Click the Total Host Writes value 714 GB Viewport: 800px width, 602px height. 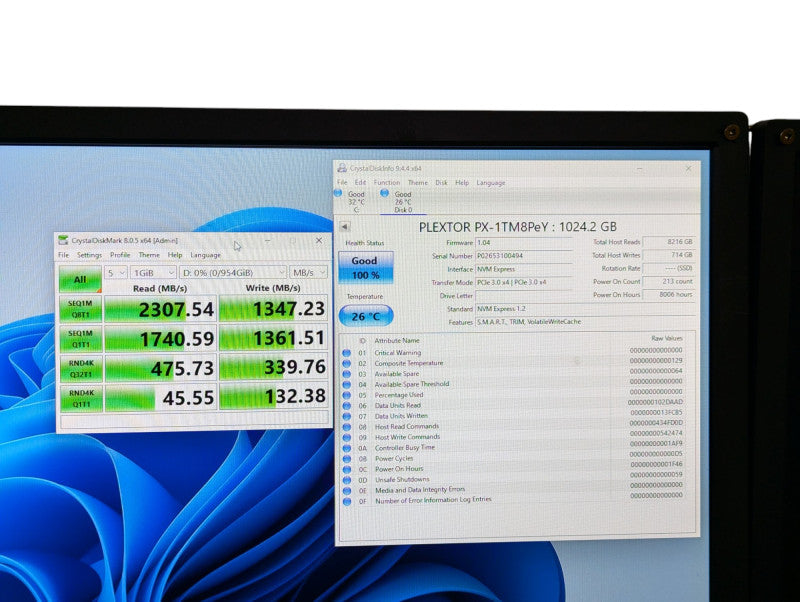point(669,255)
